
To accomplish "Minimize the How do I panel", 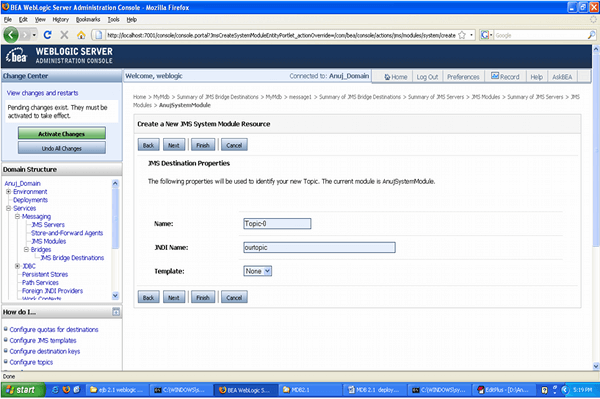I will pos(116,312).
